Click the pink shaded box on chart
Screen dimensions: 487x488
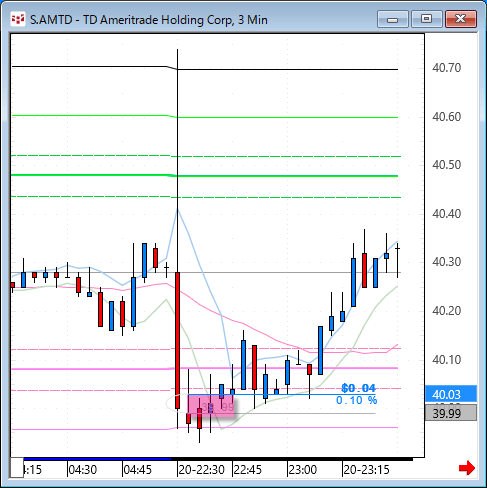(211, 405)
